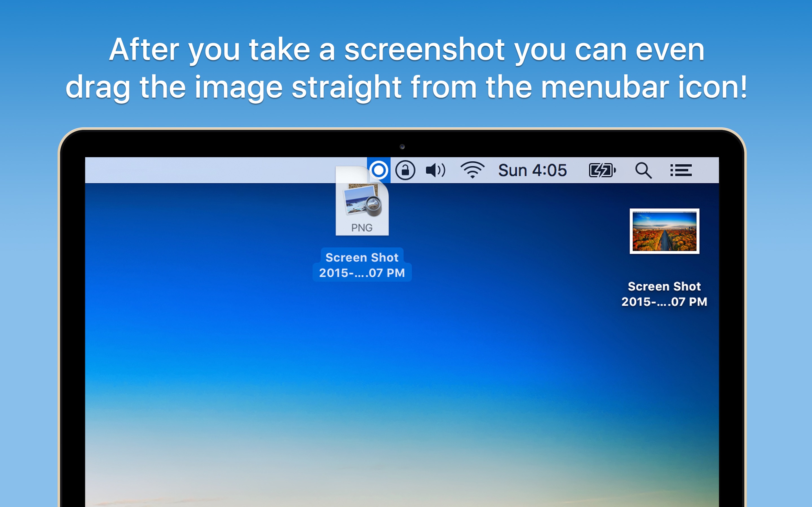Viewport: 812px width, 507px height.
Task: Click the "drag the image straight" text line
Action: [x=406, y=87]
